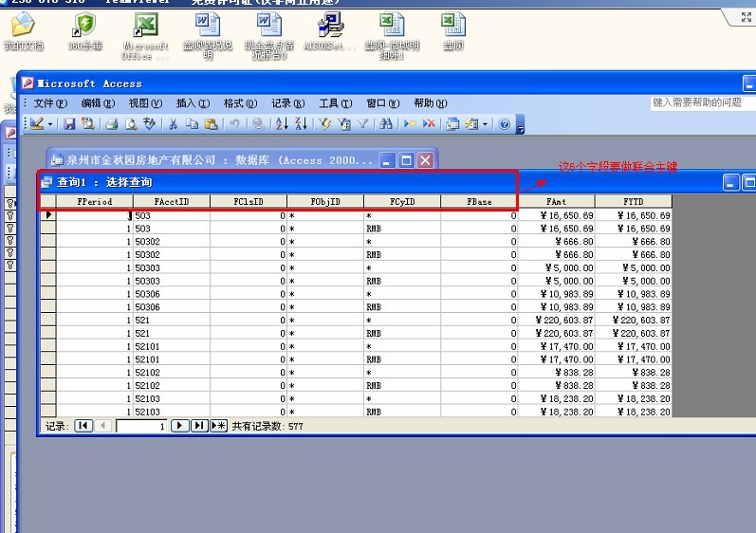The width and height of the screenshot is (756, 533).
Task: Expand the New Object dropdown arrow
Action: [x=485, y=124]
